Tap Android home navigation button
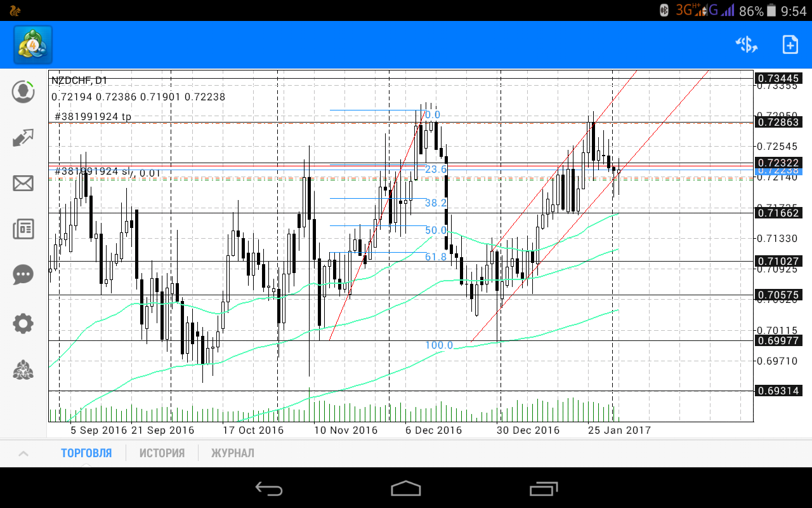 [406, 488]
